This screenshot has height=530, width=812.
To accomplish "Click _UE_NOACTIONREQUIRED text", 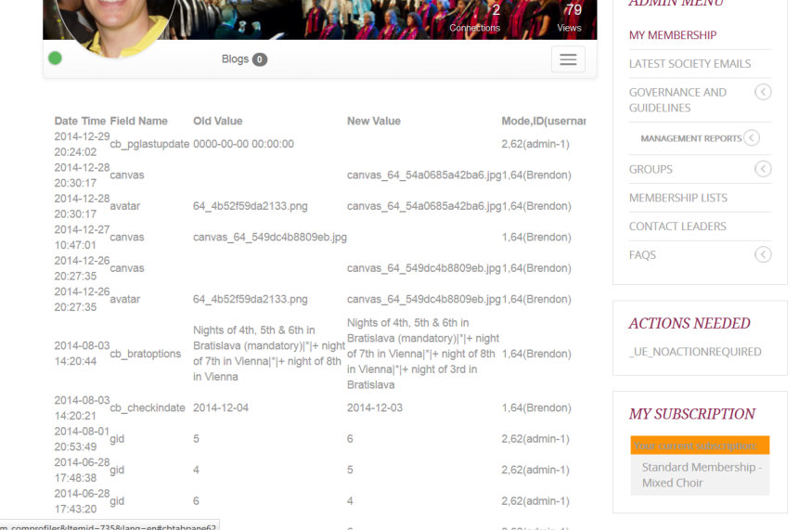I will (x=695, y=352).
